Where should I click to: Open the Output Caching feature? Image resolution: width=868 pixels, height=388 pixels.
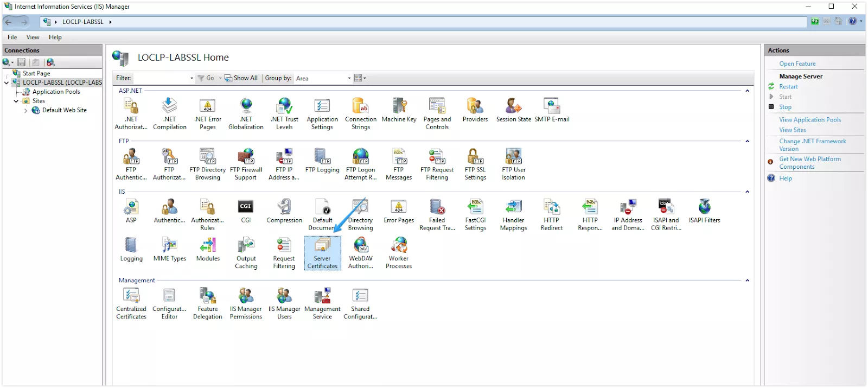click(x=246, y=253)
